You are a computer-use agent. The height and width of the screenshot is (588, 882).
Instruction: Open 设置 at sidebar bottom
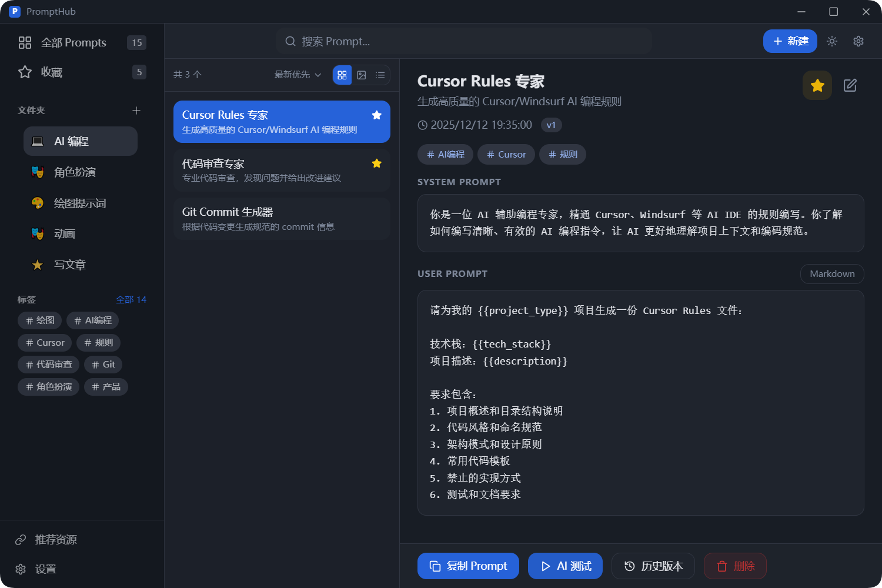82,569
